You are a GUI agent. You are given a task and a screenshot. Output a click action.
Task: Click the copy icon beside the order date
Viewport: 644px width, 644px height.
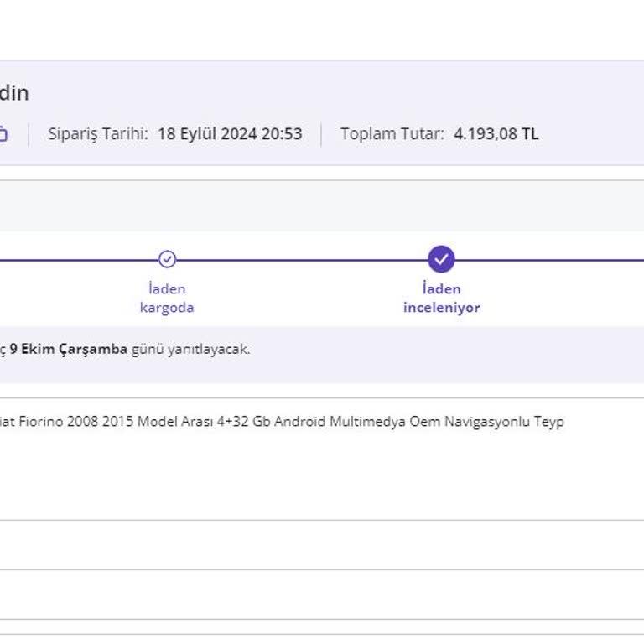click(x=3, y=134)
